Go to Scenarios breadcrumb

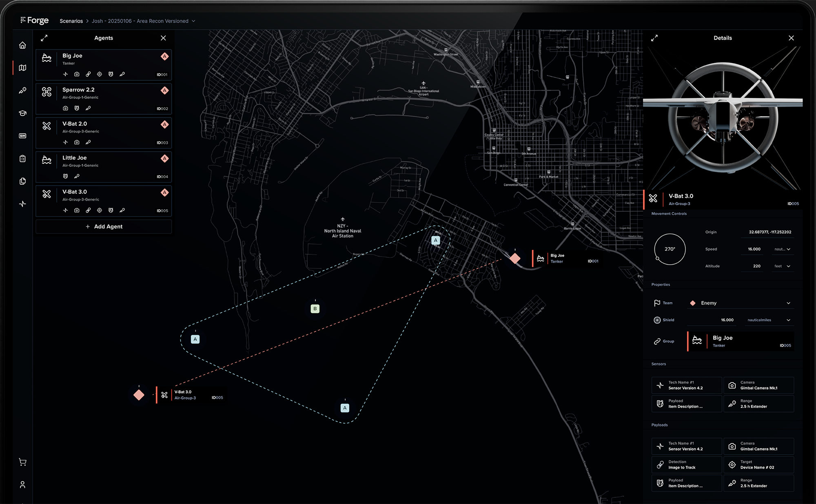point(71,21)
